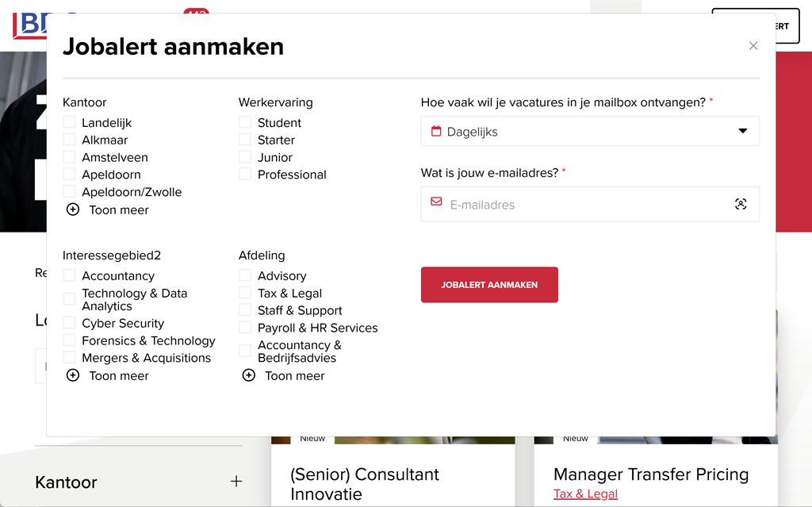The height and width of the screenshot is (507, 812).
Task: Click the E-mailadres input field
Action: tap(587, 205)
